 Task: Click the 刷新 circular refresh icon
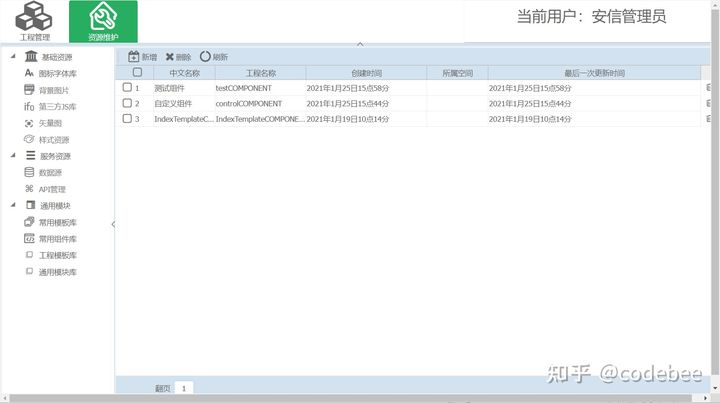(205, 56)
